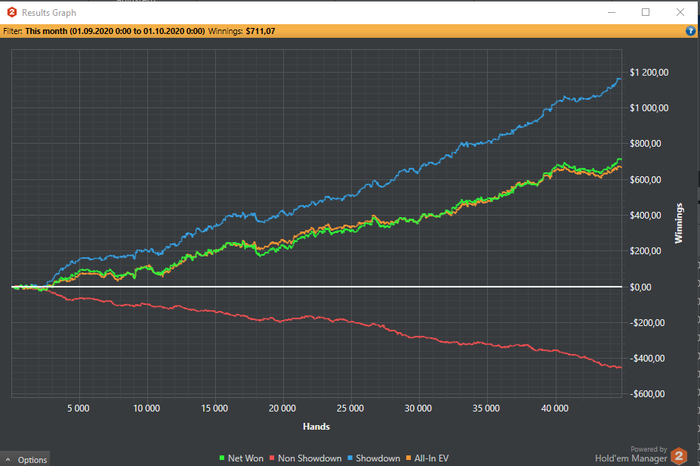Viewport: 700px width, 466px height.
Task: Click the Hold'em Manager app icon in title bar
Action: click(12, 12)
